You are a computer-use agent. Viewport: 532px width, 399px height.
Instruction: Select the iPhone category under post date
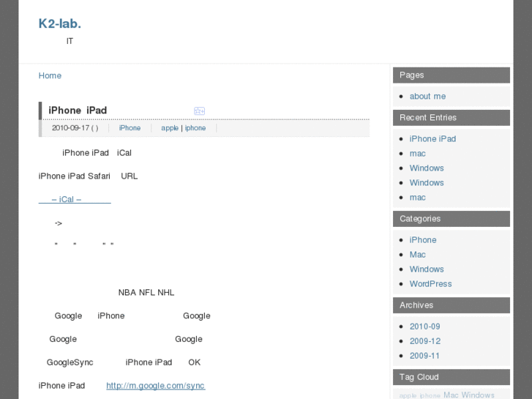click(x=130, y=128)
